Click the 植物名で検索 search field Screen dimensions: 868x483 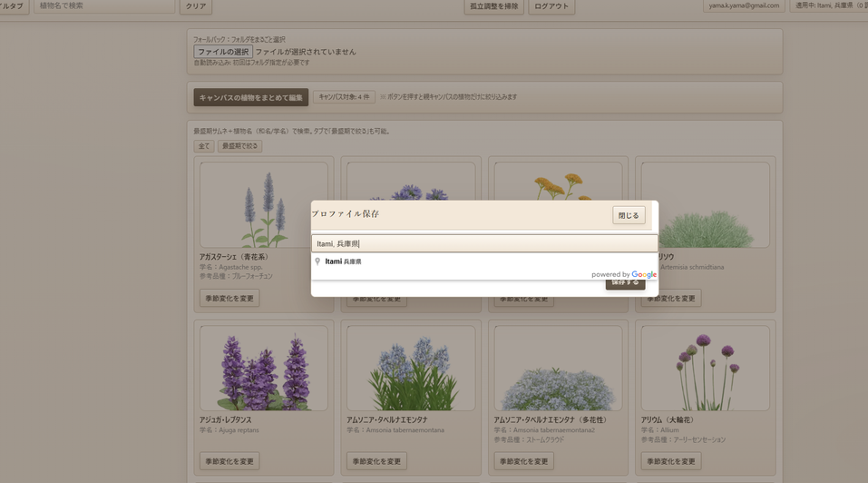(x=104, y=6)
